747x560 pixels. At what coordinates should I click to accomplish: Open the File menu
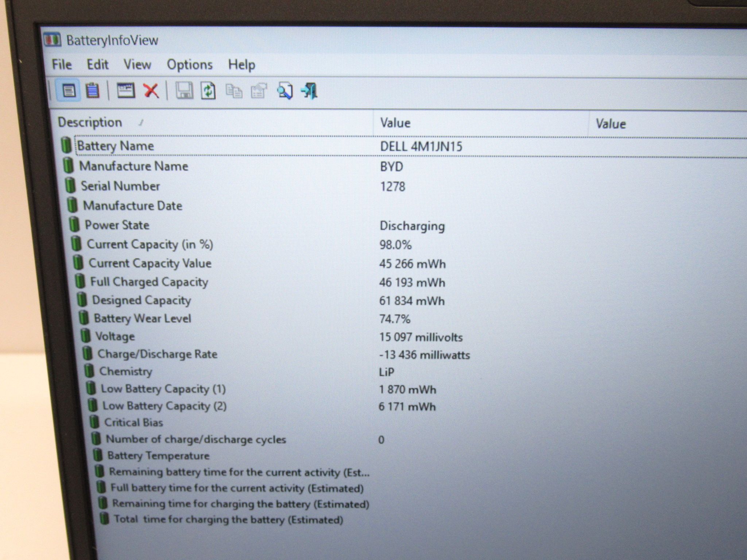tap(62, 65)
